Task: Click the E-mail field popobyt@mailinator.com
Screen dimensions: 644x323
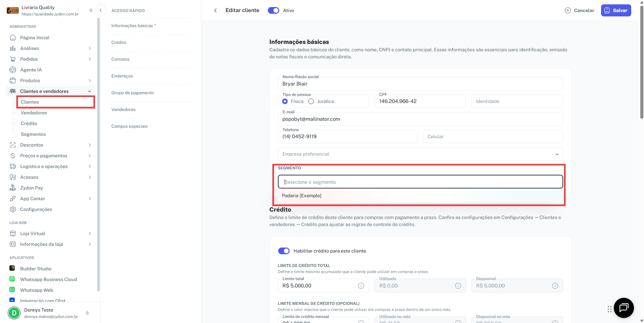Action: click(420, 119)
